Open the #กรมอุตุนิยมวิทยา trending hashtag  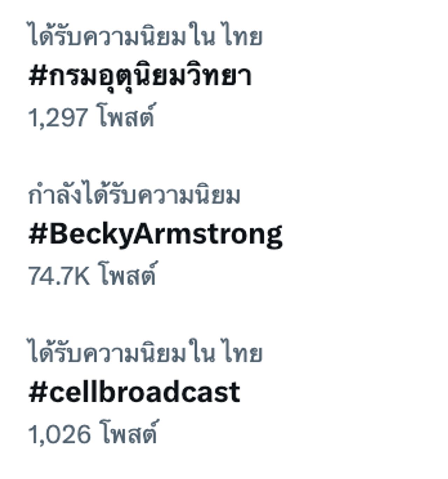point(140,77)
